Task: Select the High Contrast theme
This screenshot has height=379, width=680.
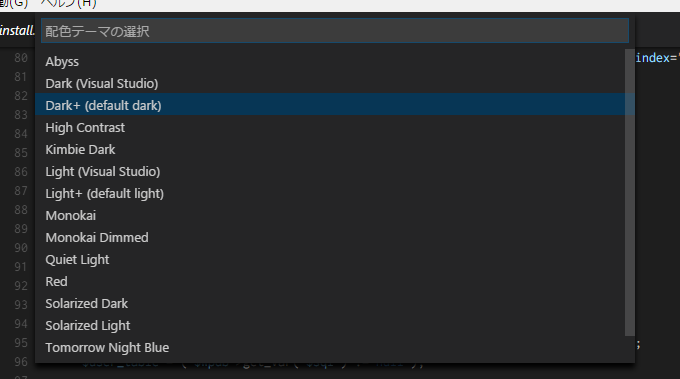Action: point(334,127)
